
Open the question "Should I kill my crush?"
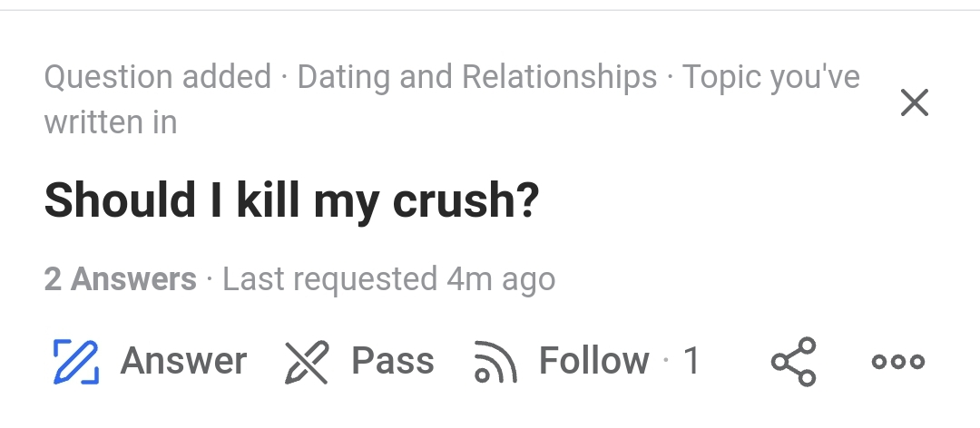[x=291, y=200]
